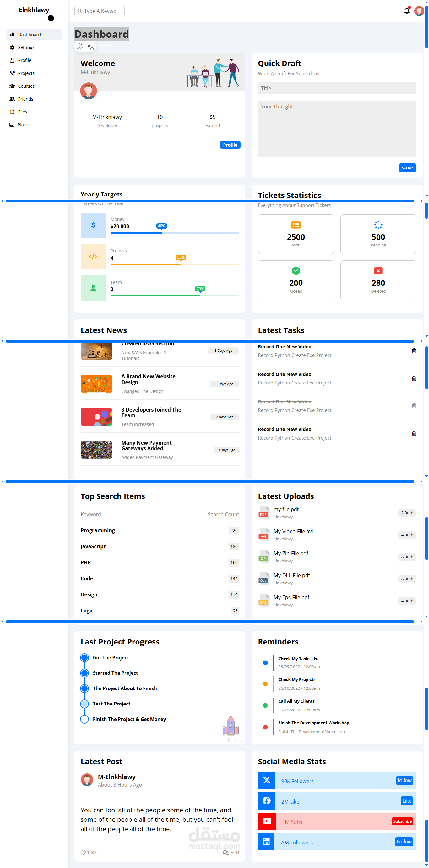Click the Title input in Quick Draft
Screen dimensions: 429x868
337,88
